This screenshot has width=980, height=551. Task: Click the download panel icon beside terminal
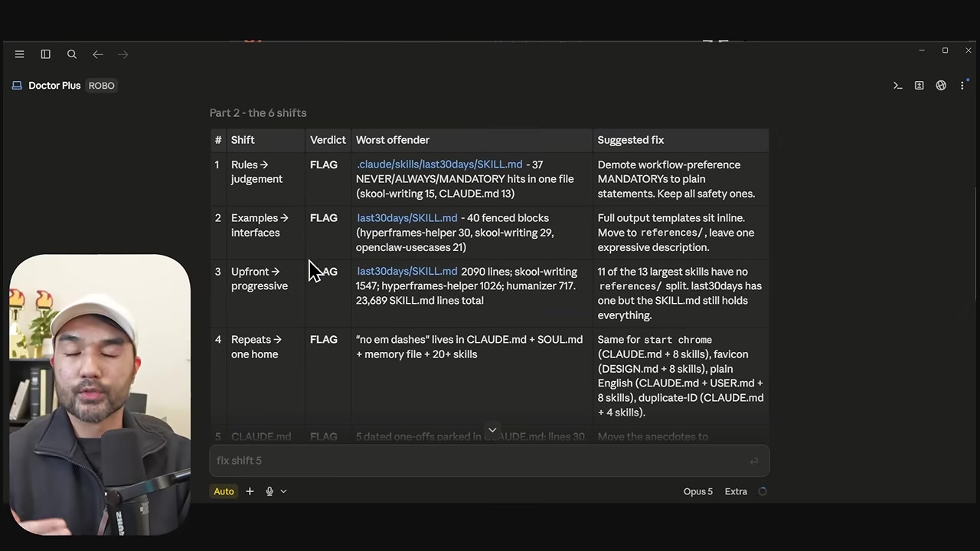tap(920, 86)
